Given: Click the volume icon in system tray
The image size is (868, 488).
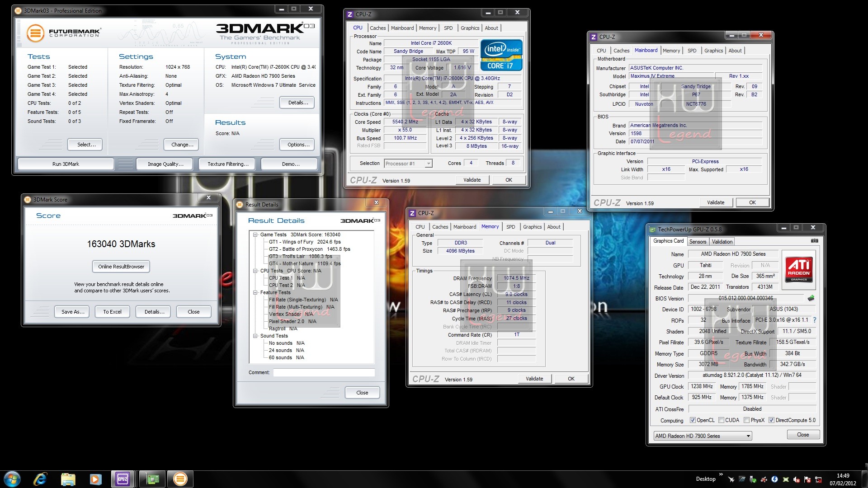Looking at the screenshot, I should 797,479.
